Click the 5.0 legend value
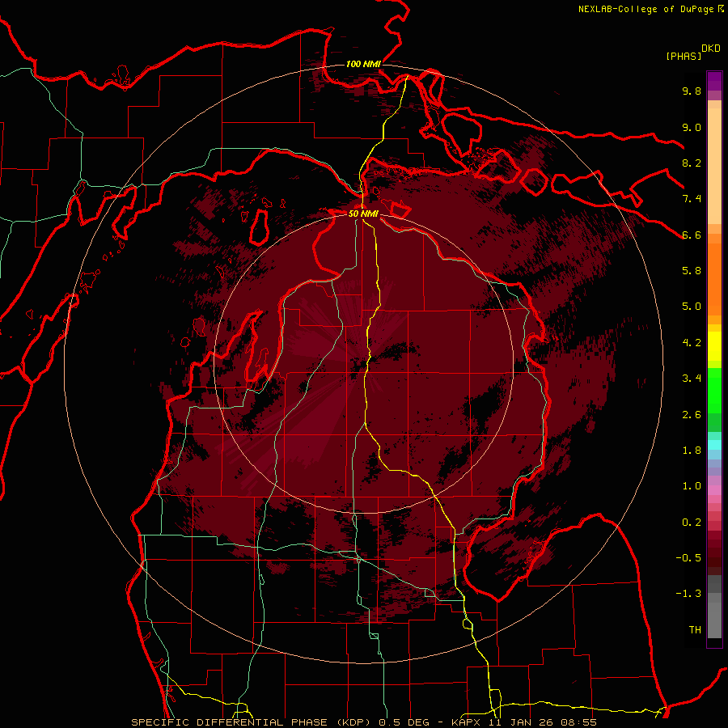The width and height of the screenshot is (728, 728). click(x=692, y=307)
